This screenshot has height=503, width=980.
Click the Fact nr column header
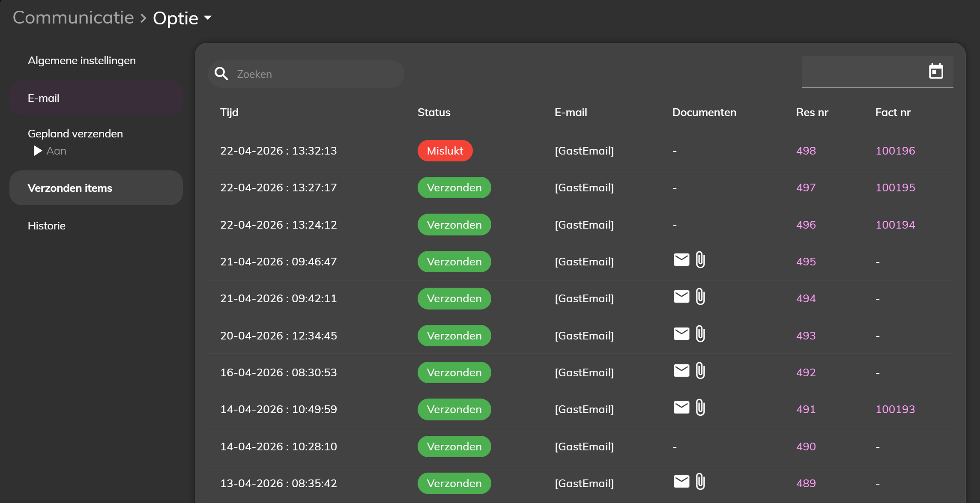[x=893, y=112]
